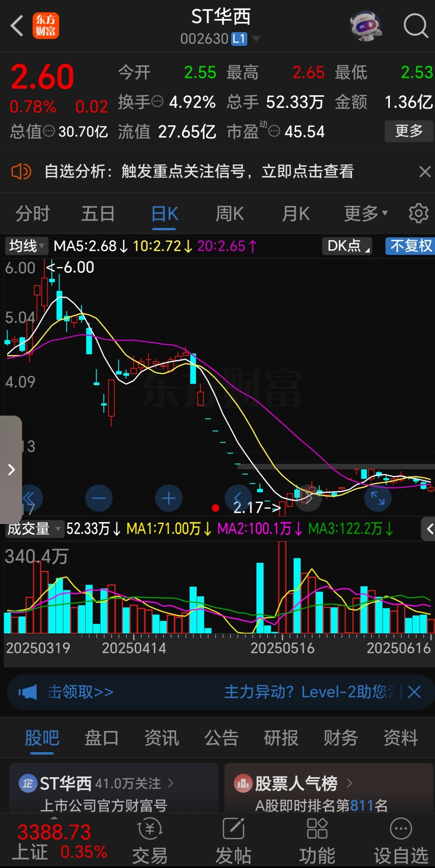Dismiss the 自选分析 notice bar
The image size is (435, 868).
point(425,172)
